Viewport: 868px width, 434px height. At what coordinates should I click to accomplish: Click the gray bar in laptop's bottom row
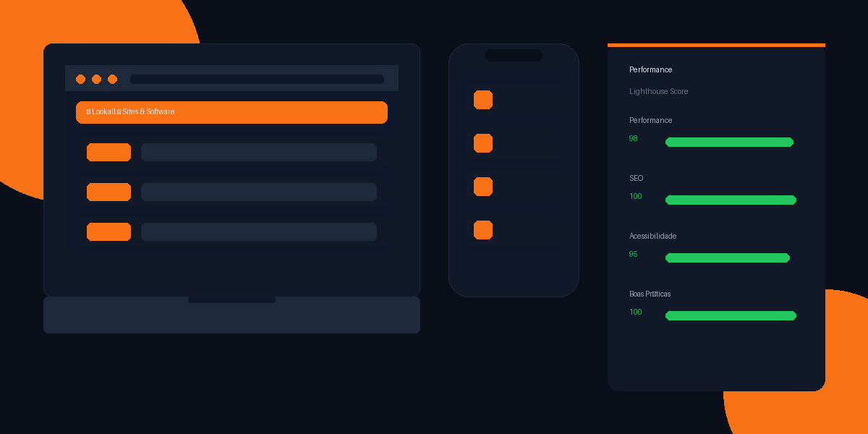(259, 231)
